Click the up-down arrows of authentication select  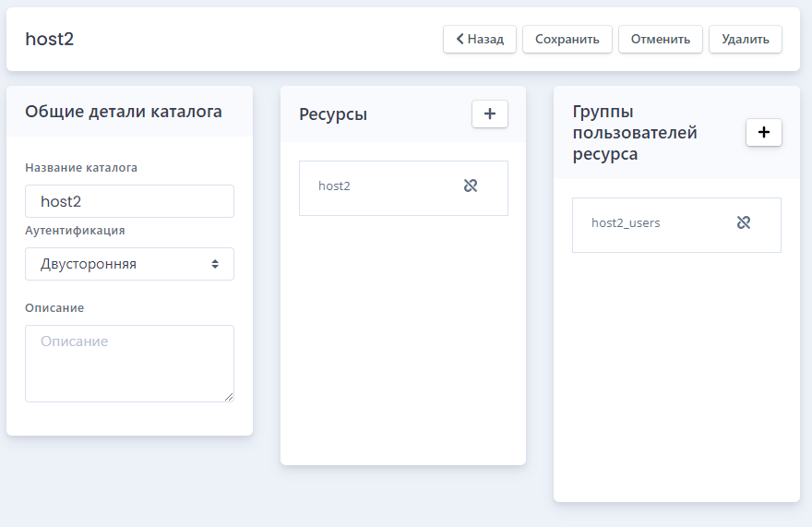tap(215, 264)
